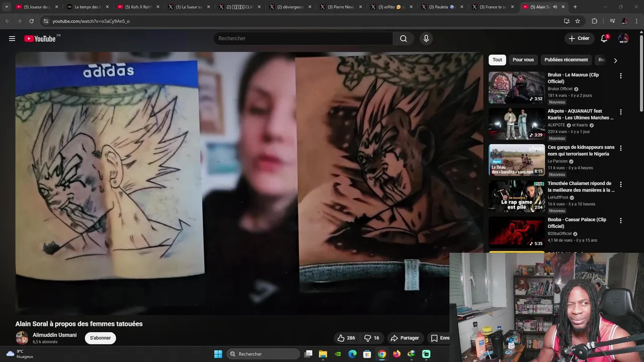Open the Le rap game est plié thumbnail
This screenshot has height=362, width=644.
click(517, 196)
